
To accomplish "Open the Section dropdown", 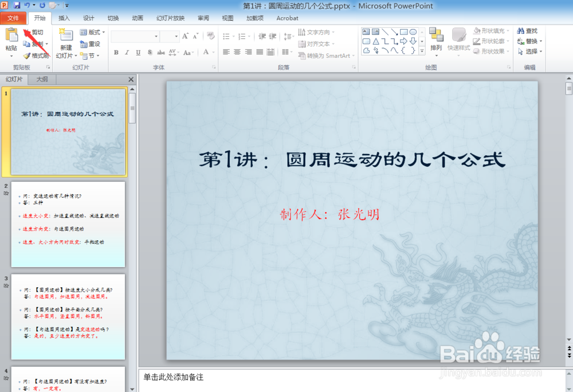I will (89, 56).
